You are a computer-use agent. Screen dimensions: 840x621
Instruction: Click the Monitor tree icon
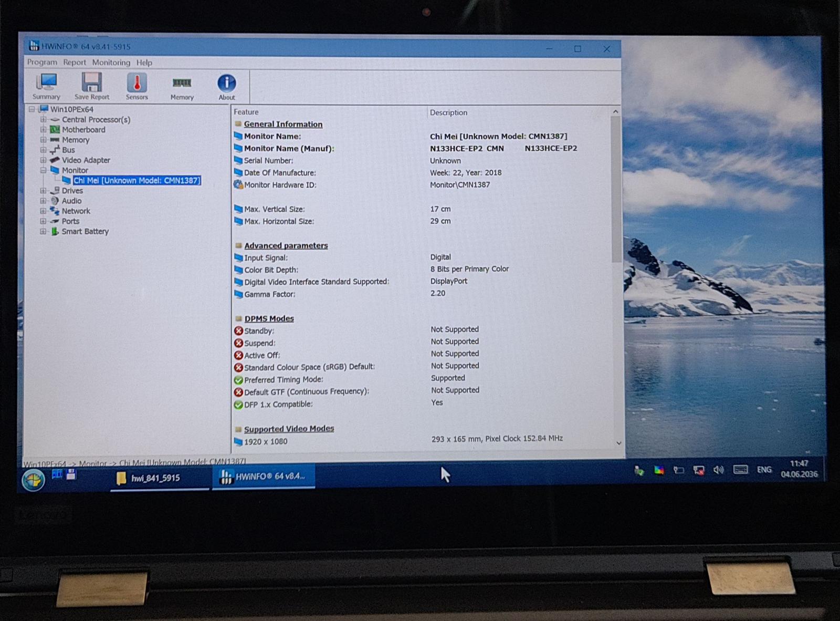point(55,170)
